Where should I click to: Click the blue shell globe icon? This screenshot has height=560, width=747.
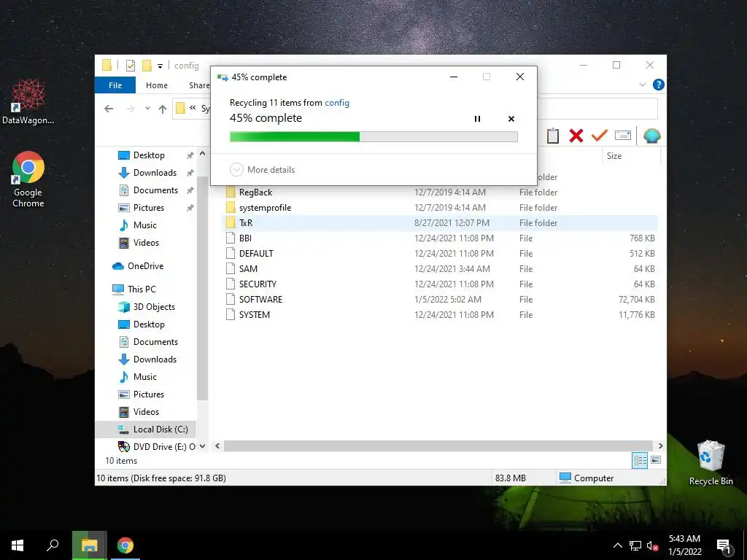coord(651,136)
